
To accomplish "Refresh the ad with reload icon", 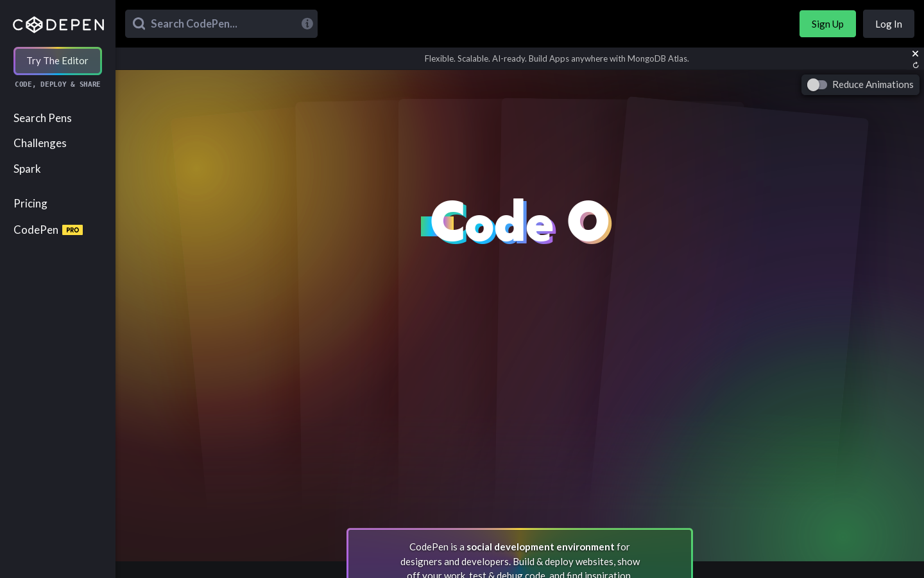I will 916,65.
